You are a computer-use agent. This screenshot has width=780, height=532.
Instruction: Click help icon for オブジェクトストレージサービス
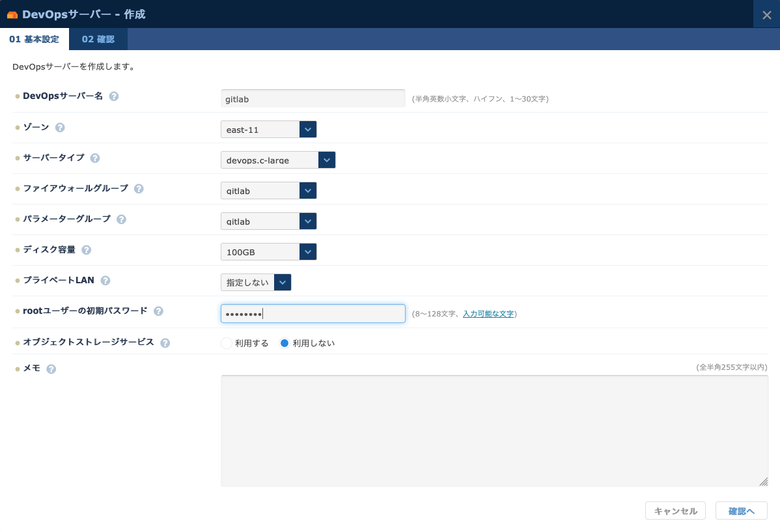[165, 343]
